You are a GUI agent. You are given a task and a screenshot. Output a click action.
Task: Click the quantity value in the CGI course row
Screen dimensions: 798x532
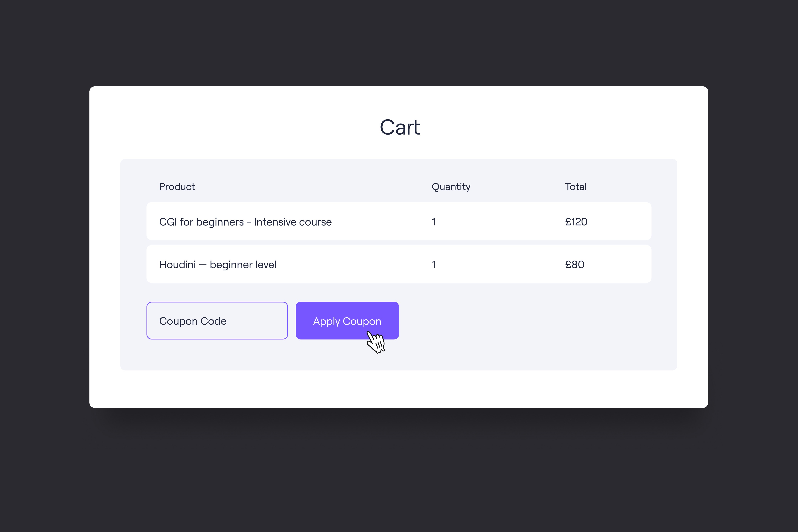tap(433, 222)
